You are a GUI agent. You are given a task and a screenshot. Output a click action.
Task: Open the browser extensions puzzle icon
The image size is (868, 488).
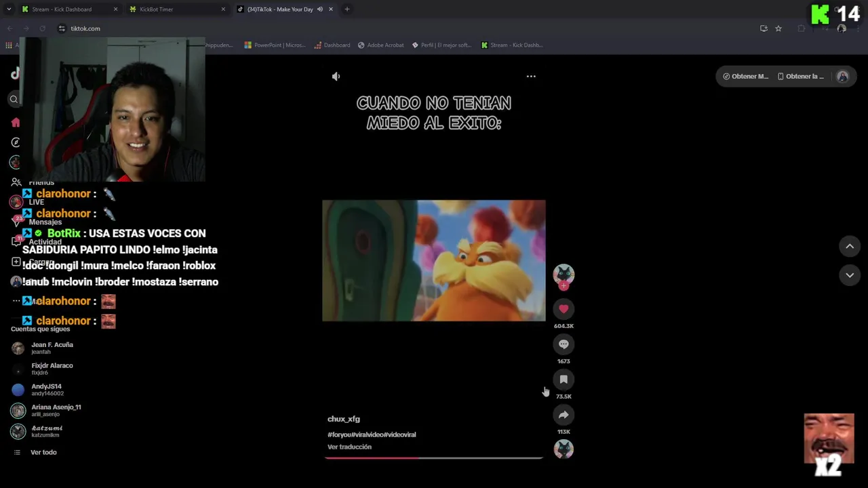coord(802,28)
